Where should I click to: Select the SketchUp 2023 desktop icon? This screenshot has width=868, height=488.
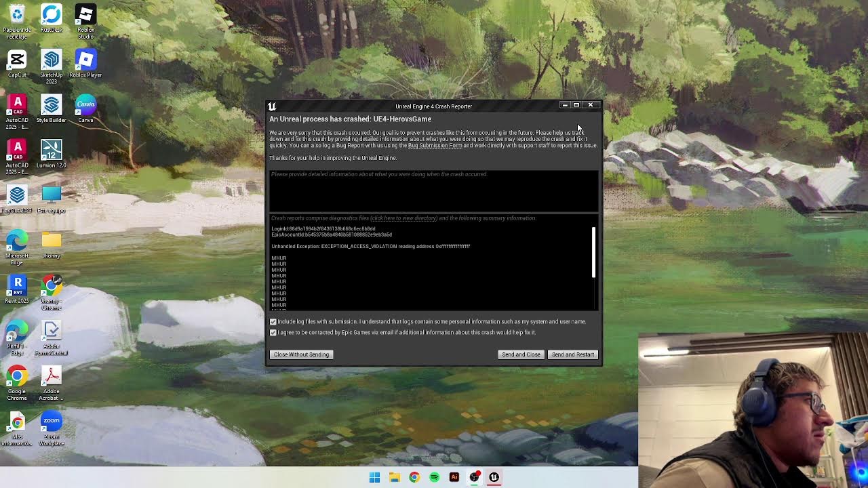(52, 66)
